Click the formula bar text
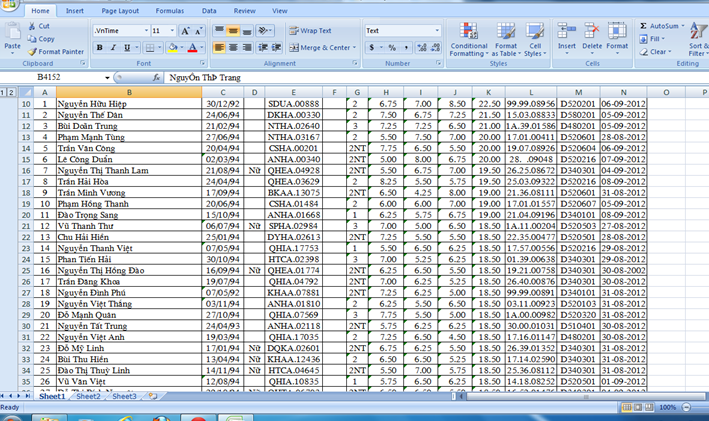This screenshot has width=709, height=421. click(205, 78)
